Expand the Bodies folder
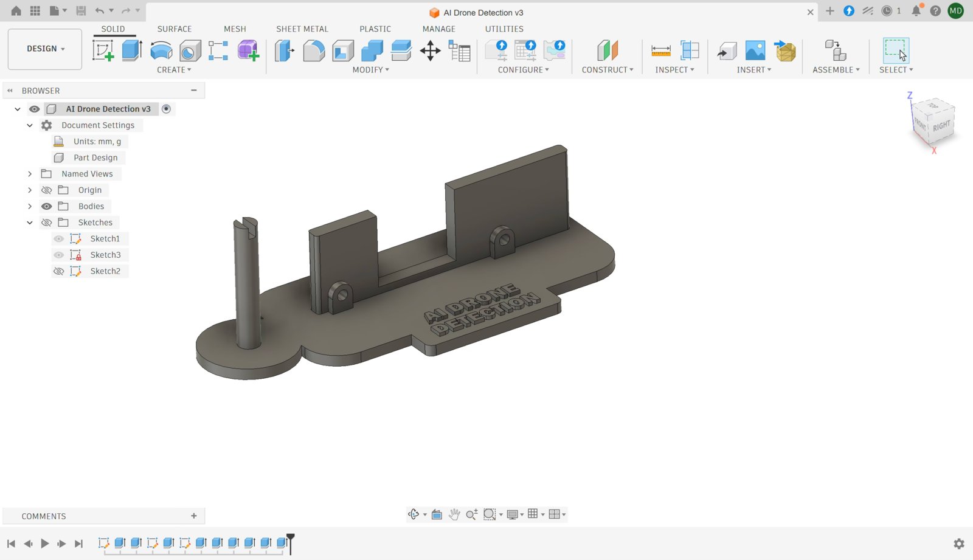Image resolution: width=973 pixels, height=560 pixels. (x=30, y=207)
